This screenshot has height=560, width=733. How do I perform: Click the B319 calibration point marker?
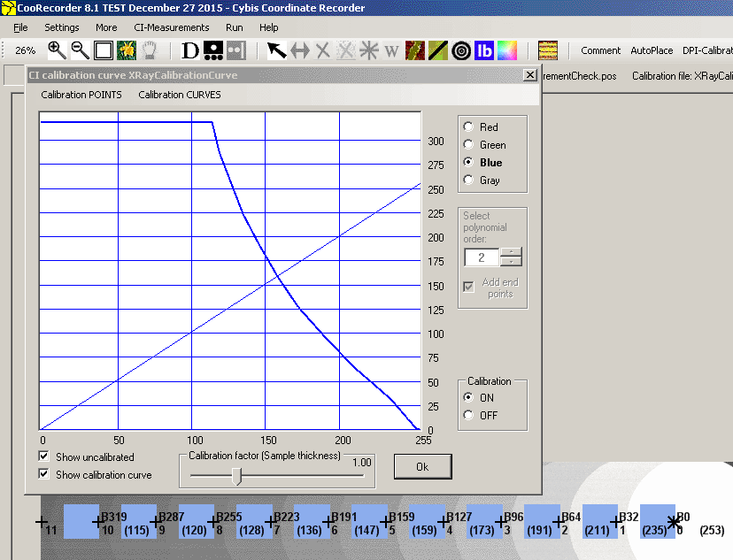pos(97,522)
